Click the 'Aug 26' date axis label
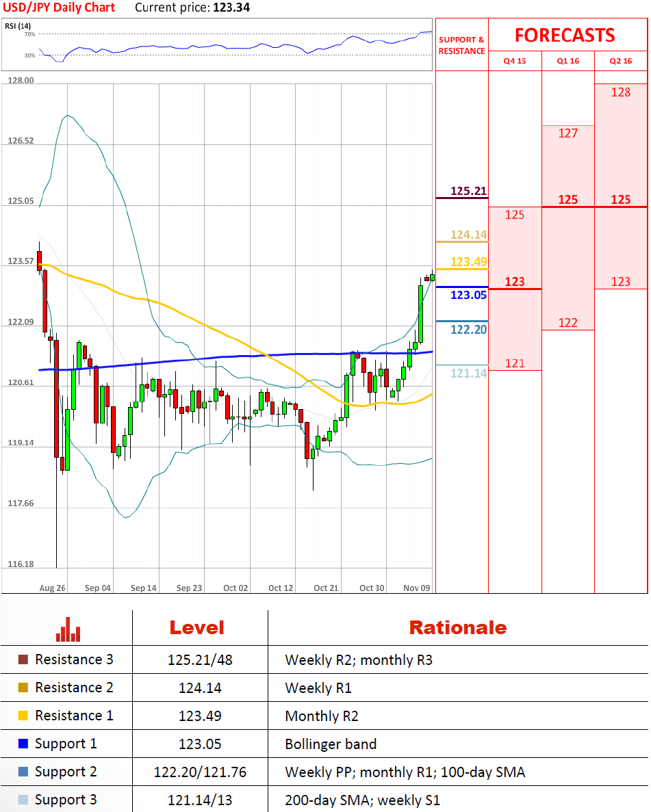 point(52,588)
